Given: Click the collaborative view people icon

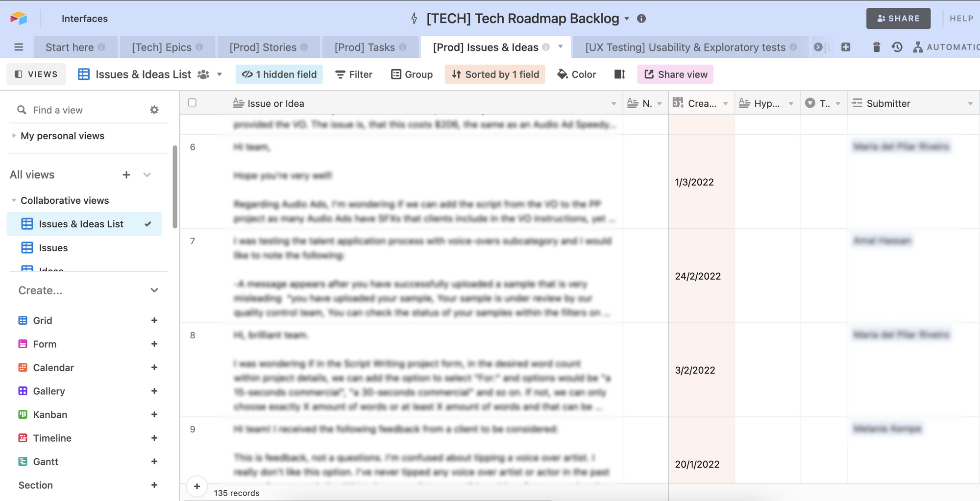Looking at the screenshot, I should click(203, 74).
